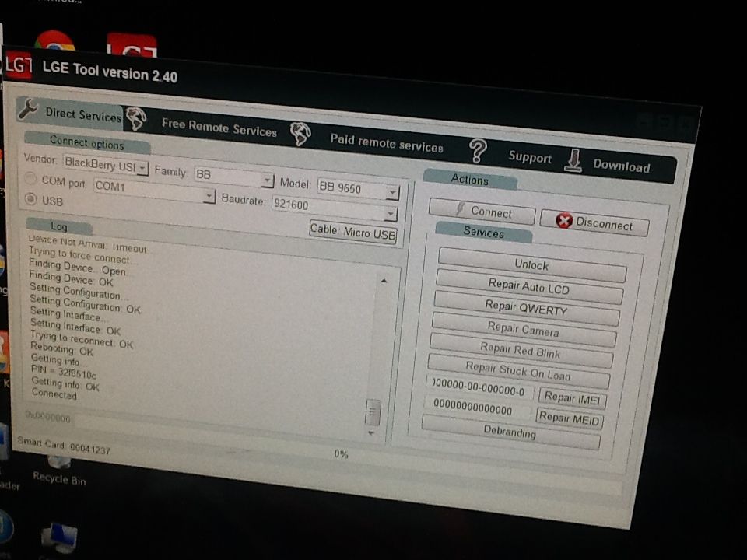Open the Vendor dropdown showing BlackBerry USB
747x560 pixels.
click(x=105, y=165)
